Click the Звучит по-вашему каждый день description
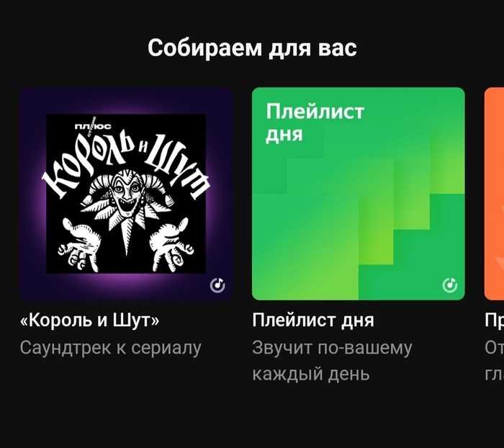 pyautogui.click(x=332, y=361)
